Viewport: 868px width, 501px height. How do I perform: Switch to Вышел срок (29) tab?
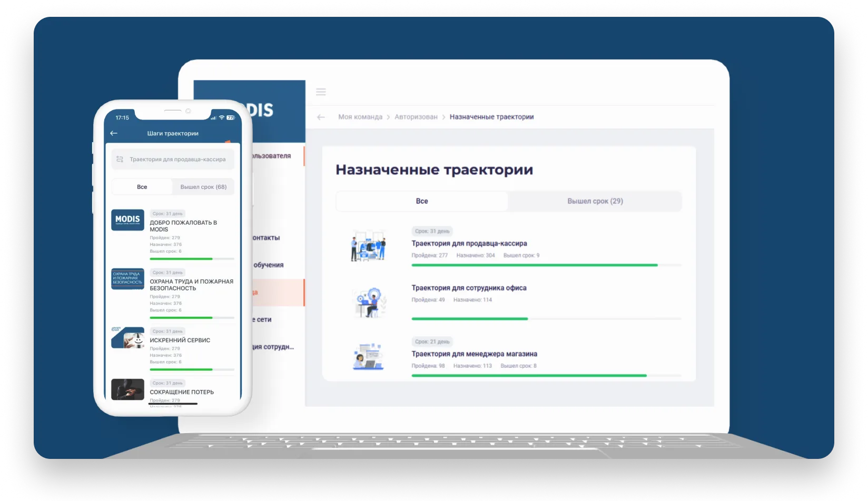pos(595,201)
